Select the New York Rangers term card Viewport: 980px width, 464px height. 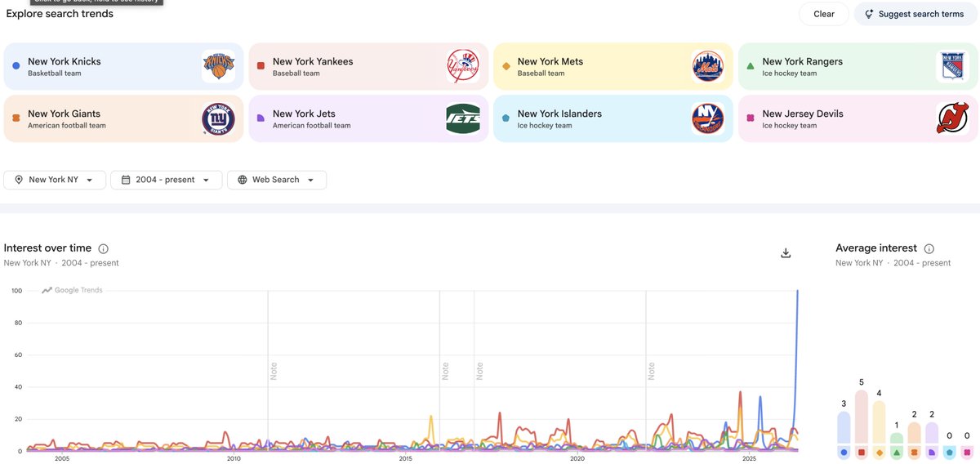(858, 66)
